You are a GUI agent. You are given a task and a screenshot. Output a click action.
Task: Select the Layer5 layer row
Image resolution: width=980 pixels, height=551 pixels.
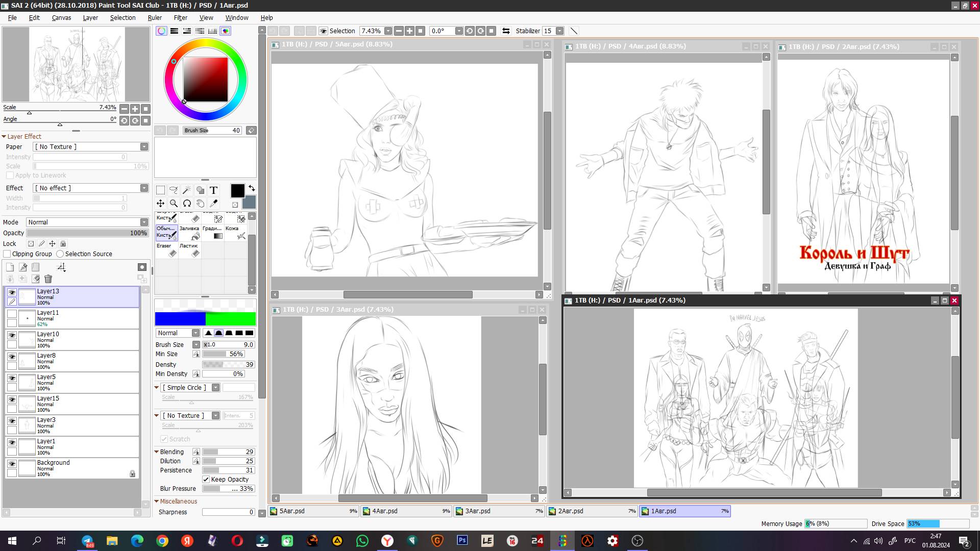coord(72,383)
